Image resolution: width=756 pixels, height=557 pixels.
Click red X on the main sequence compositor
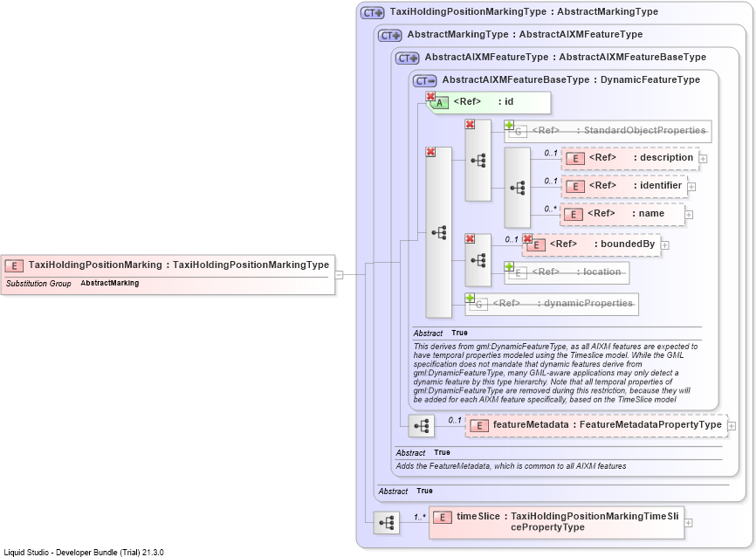pyautogui.click(x=430, y=152)
